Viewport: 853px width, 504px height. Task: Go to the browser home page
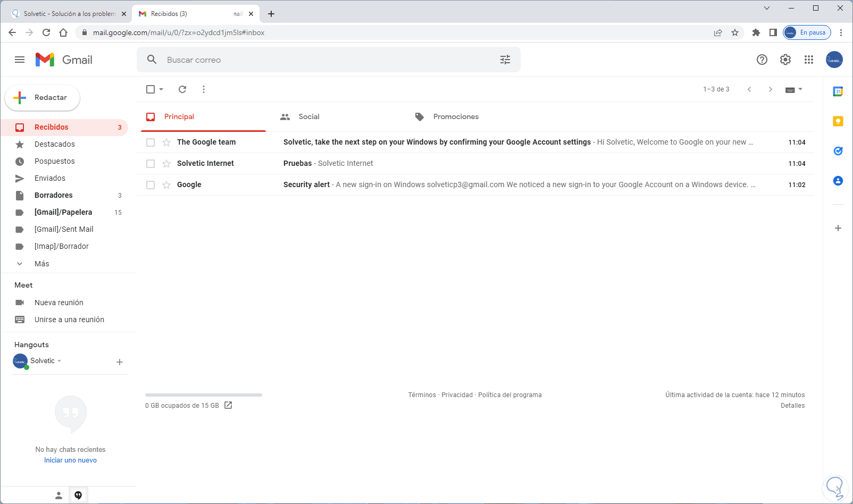tap(63, 32)
